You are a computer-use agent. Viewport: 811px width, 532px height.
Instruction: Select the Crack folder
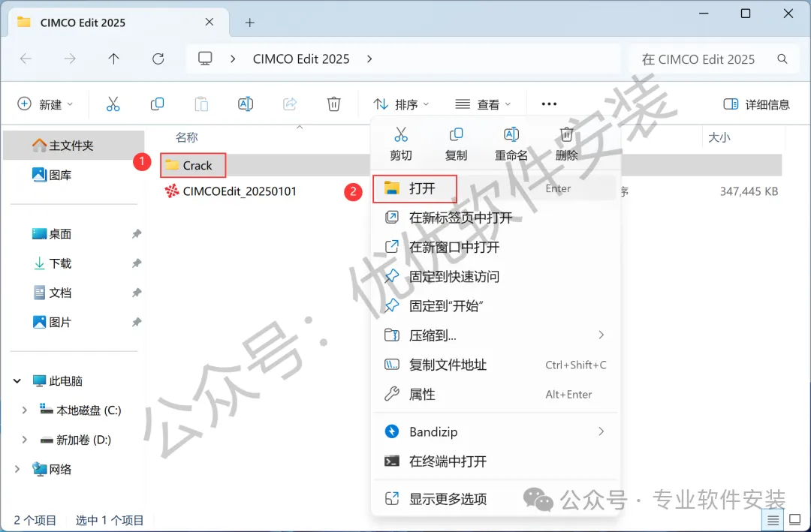click(x=197, y=165)
